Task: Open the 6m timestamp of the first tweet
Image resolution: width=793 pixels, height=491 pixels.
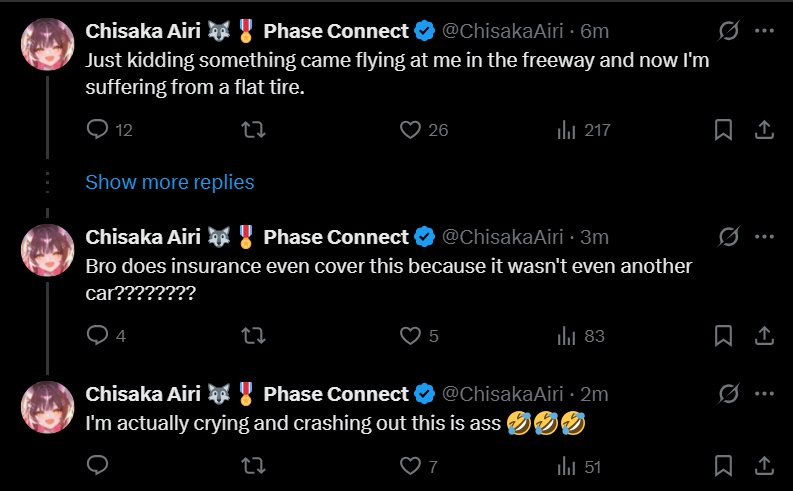Action: [594, 31]
